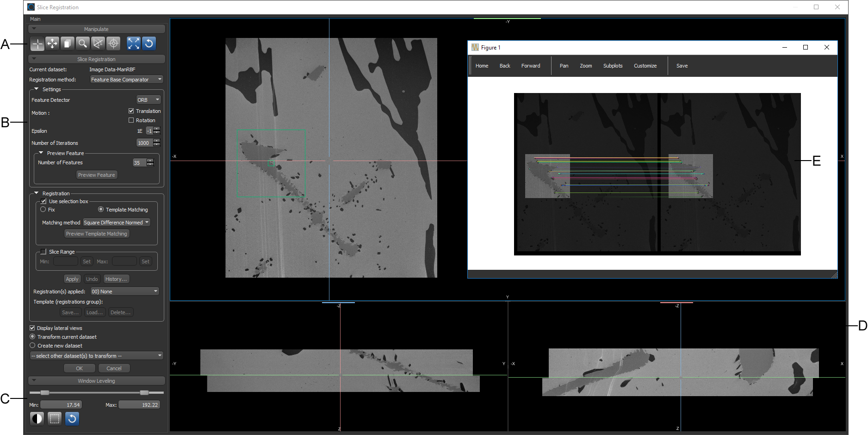Click the Window Leveling Max value field
The height and width of the screenshot is (435, 868).
[139, 405]
